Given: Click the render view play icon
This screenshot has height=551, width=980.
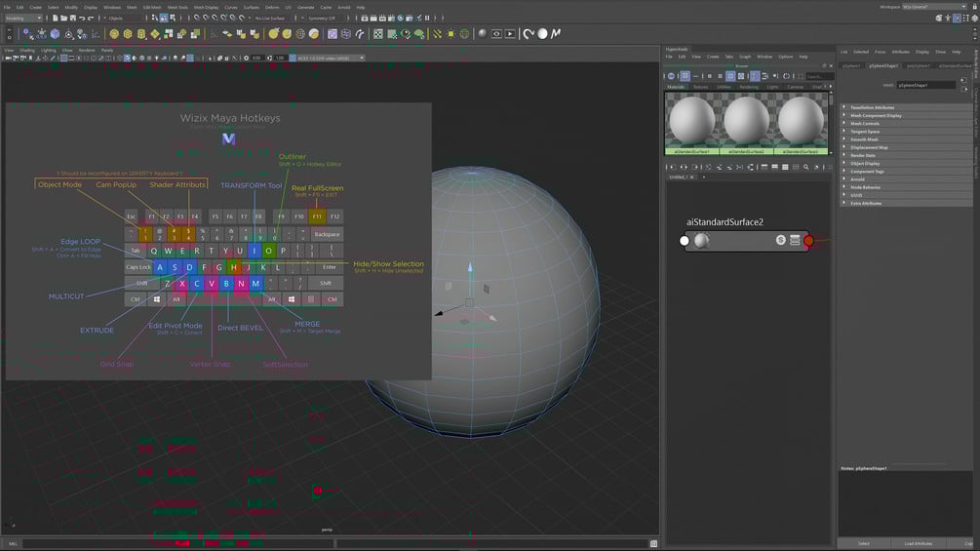Looking at the screenshot, I should pyautogui.click(x=510, y=34).
